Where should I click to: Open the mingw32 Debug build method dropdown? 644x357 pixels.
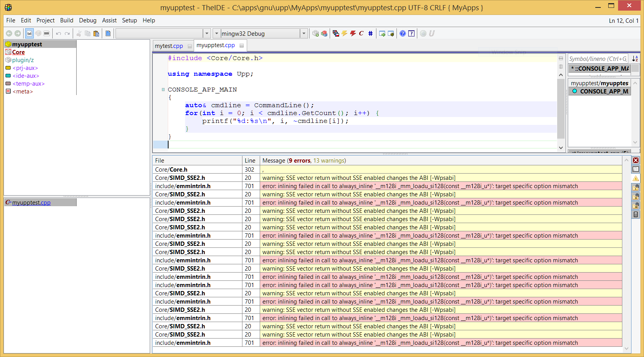click(304, 33)
